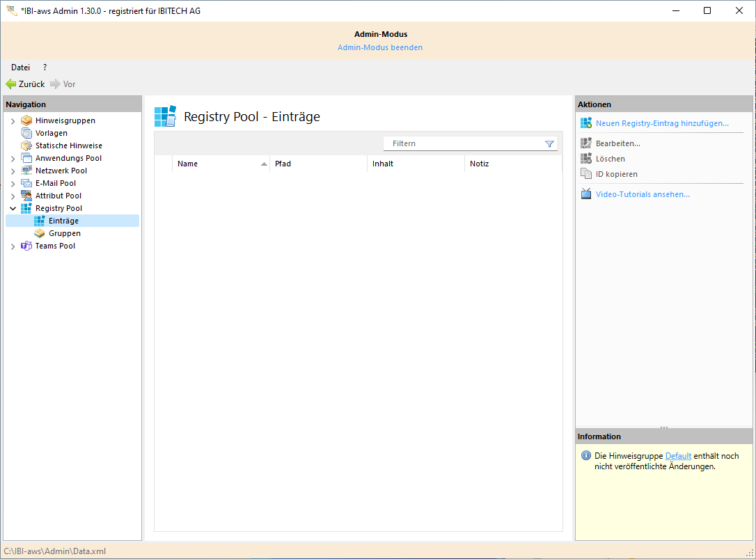Click the filter funnel icon
The width and height of the screenshot is (756, 559).
[549, 143]
